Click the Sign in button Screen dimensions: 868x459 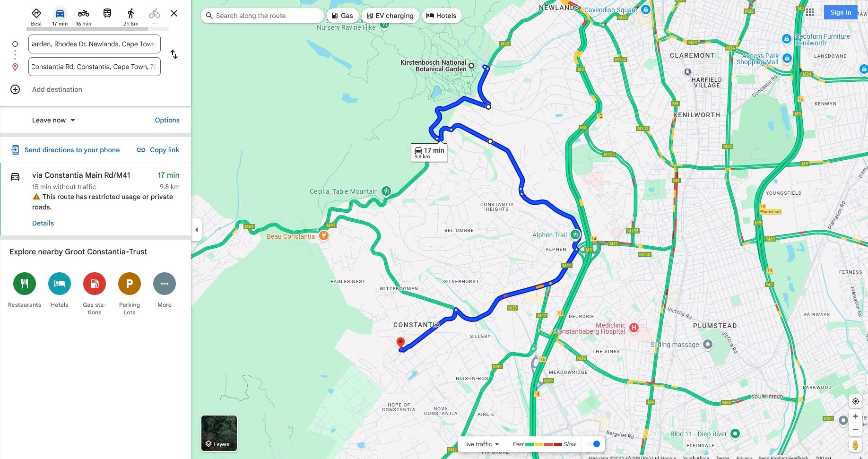click(841, 13)
